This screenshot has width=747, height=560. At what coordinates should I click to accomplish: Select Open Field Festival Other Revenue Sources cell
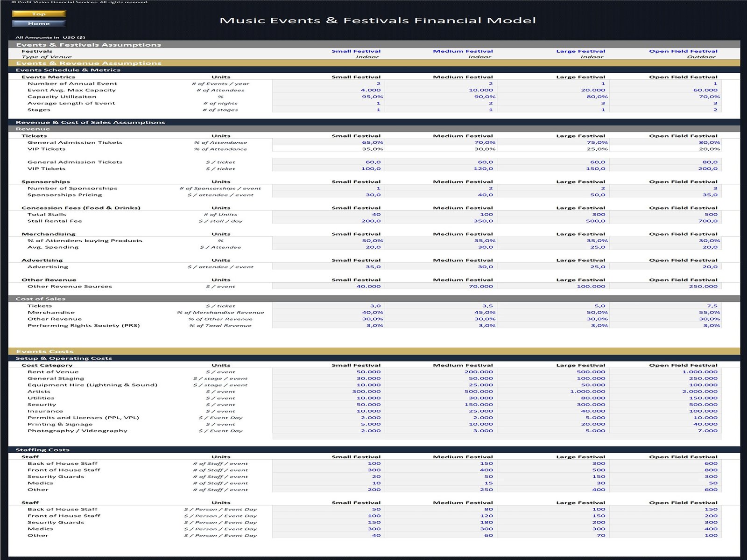point(665,286)
